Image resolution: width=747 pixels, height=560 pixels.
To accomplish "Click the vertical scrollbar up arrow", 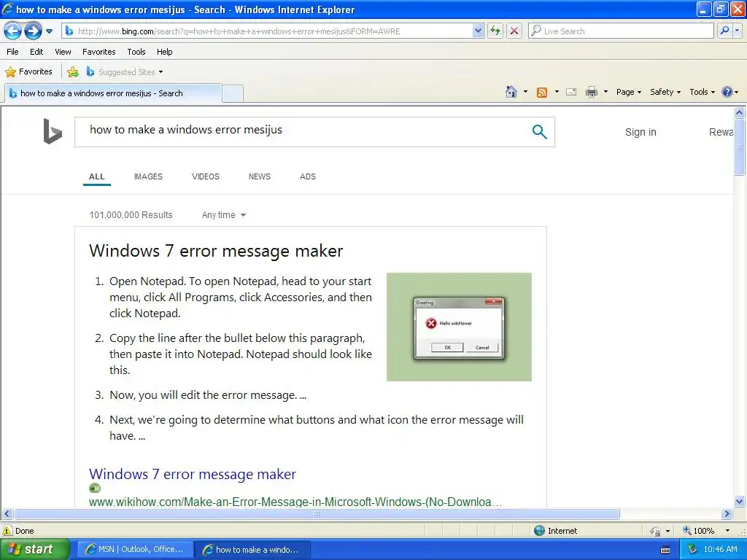I will [740, 113].
